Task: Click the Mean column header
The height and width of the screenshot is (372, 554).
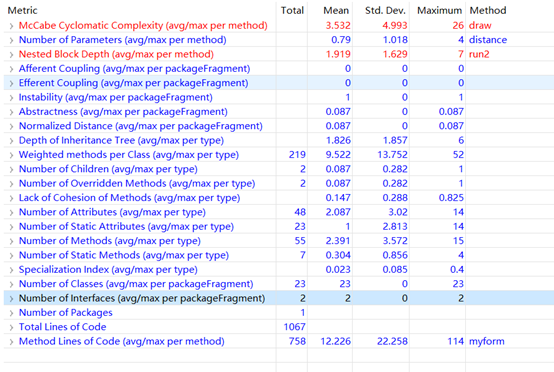Action: coord(336,10)
